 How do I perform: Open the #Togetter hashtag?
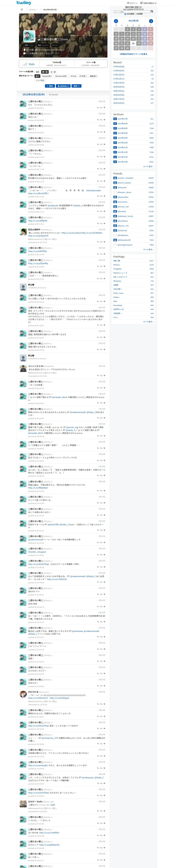pyautogui.click(x=118, y=269)
